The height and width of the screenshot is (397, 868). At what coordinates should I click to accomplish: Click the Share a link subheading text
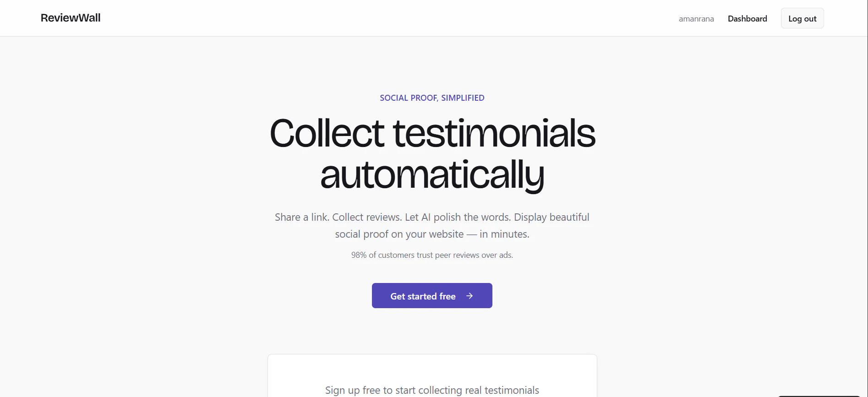(x=432, y=225)
